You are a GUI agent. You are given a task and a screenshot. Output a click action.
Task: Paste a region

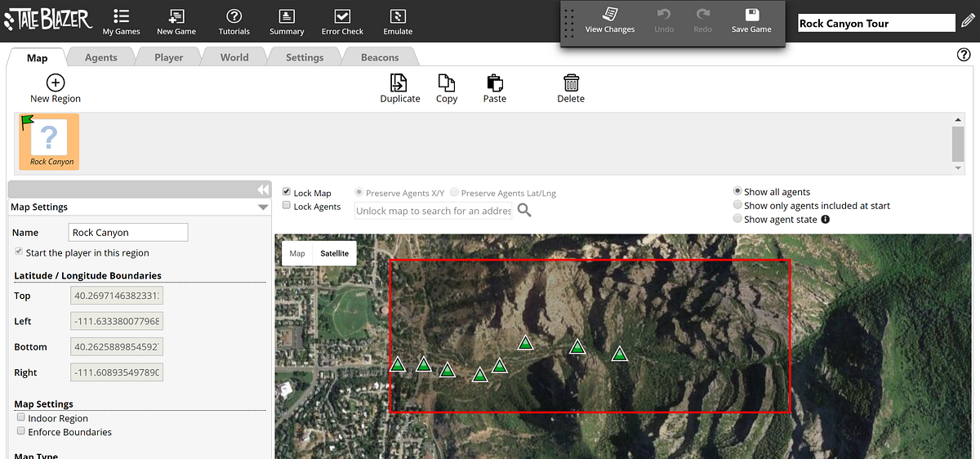[x=495, y=88]
